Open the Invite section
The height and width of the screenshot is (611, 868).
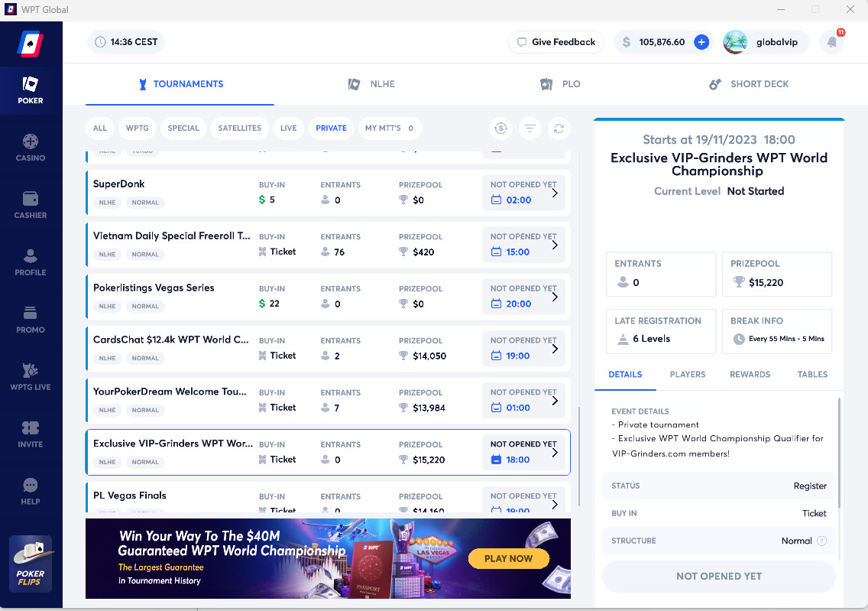(x=31, y=434)
